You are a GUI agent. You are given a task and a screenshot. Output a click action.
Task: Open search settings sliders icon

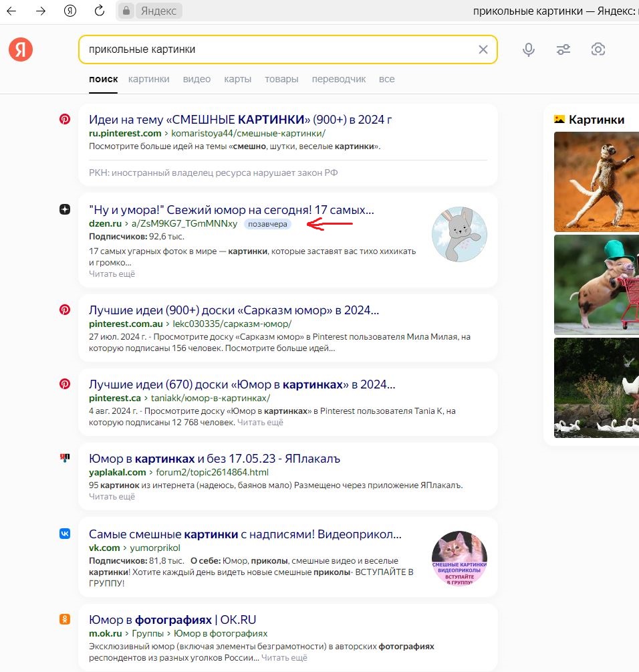point(563,49)
